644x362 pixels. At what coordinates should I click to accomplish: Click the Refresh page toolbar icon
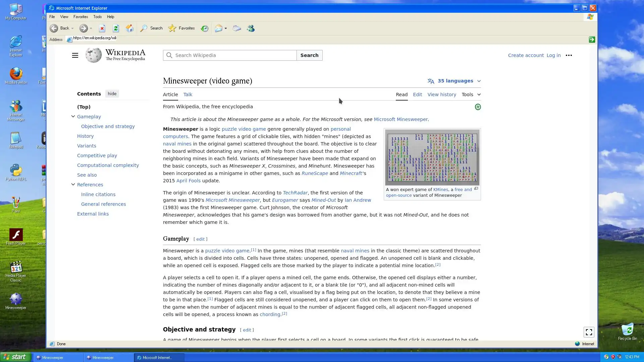click(x=116, y=28)
